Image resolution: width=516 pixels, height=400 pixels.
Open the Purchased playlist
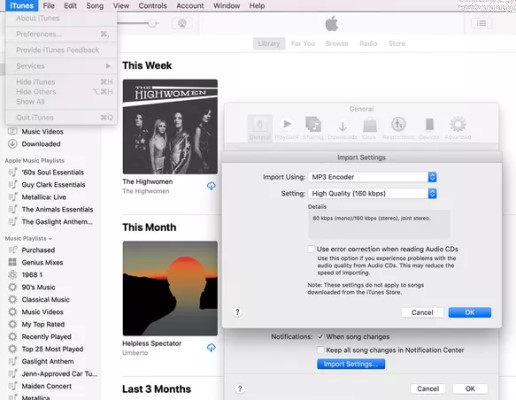[38, 250]
